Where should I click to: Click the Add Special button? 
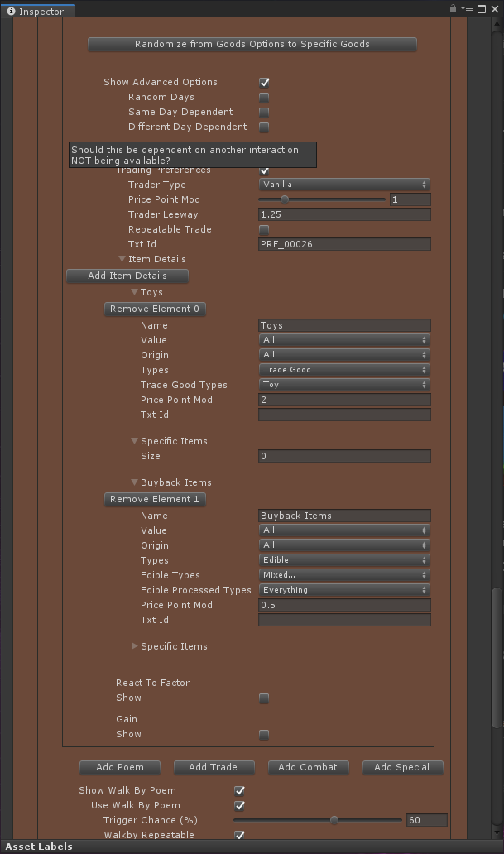403,767
